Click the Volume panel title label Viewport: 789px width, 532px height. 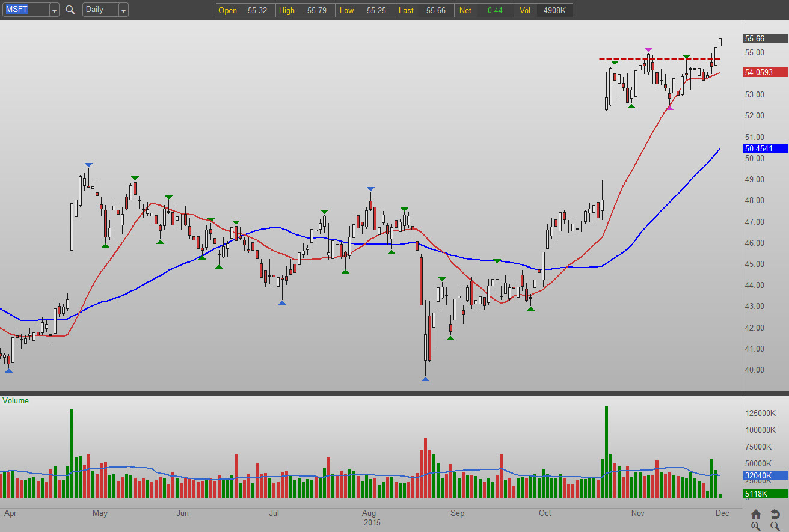(16, 401)
